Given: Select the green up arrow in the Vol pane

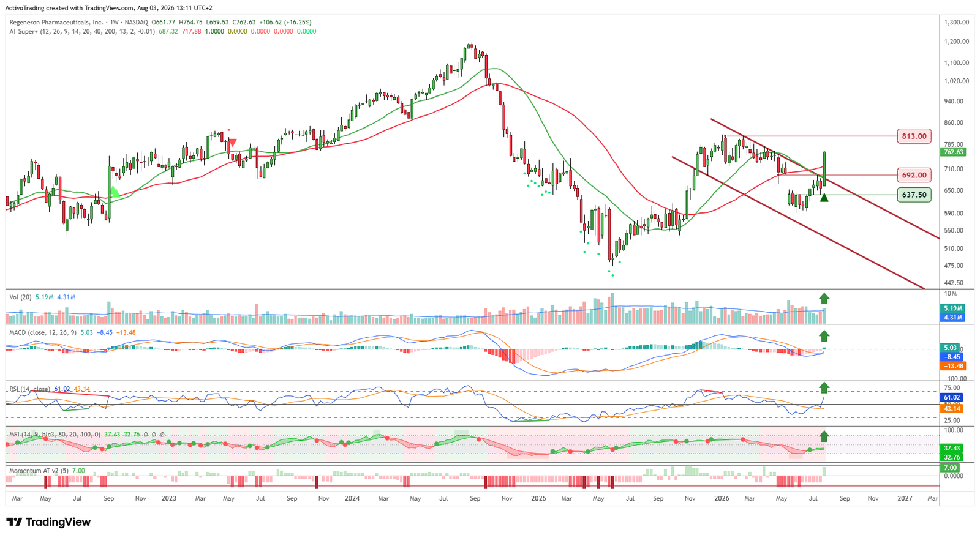Looking at the screenshot, I should tap(824, 299).
